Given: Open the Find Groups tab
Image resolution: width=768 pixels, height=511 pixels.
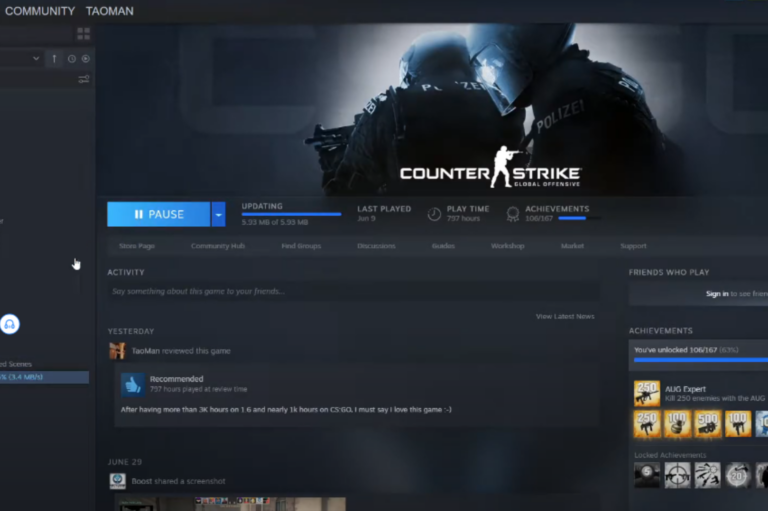Looking at the screenshot, I should pyautogui.click(x=301, y=246).
